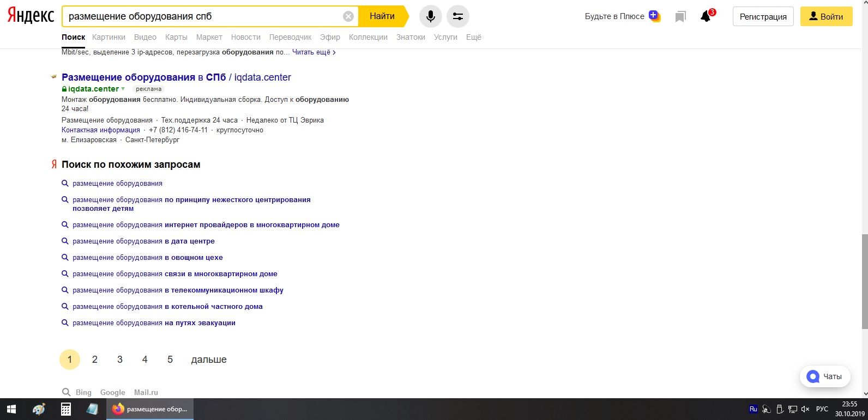Open the notepad taskbar icon
Image resolution: width=868 pixels, height=420 pixels.
click(x=92, y=409)
